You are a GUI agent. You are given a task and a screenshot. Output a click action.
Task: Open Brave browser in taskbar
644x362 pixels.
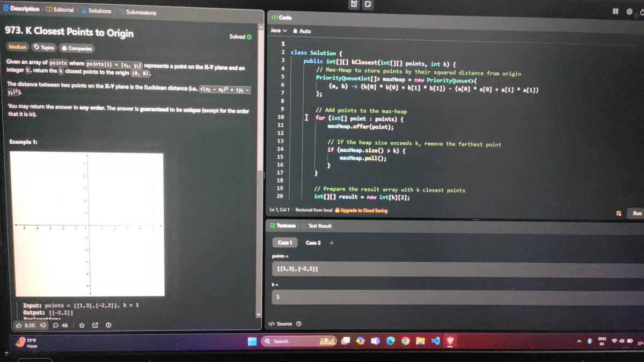451,341
